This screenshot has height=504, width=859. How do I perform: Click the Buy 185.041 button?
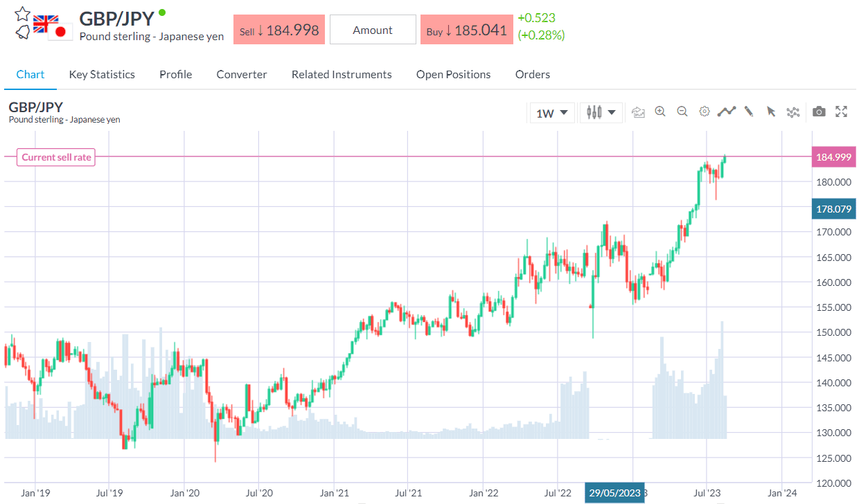pos(466,30)
